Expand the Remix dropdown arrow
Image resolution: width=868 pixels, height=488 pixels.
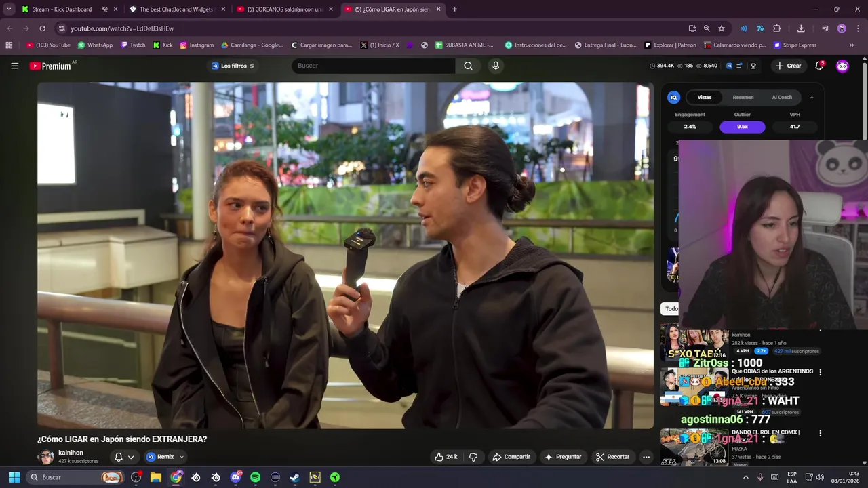coord(181,457)
